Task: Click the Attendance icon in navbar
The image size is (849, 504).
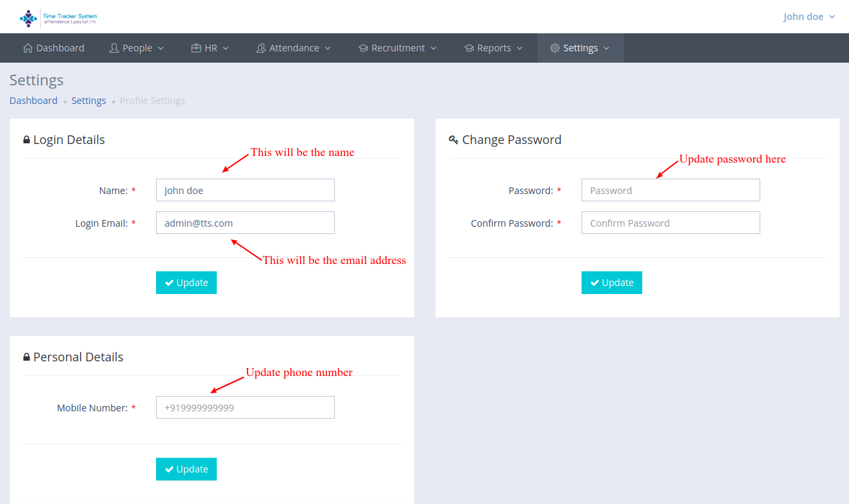Action: click(261, 48)
